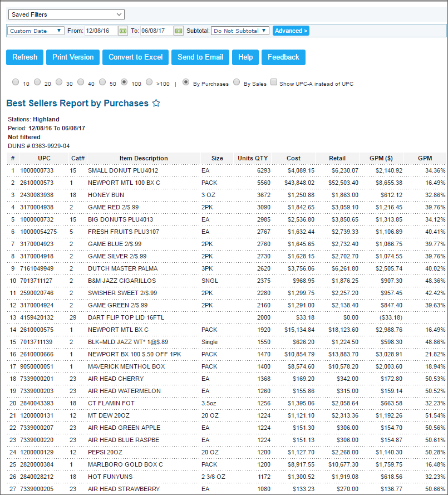Click Send to Email button
This screenshot has width=448, height=495.
click(200, 57)
